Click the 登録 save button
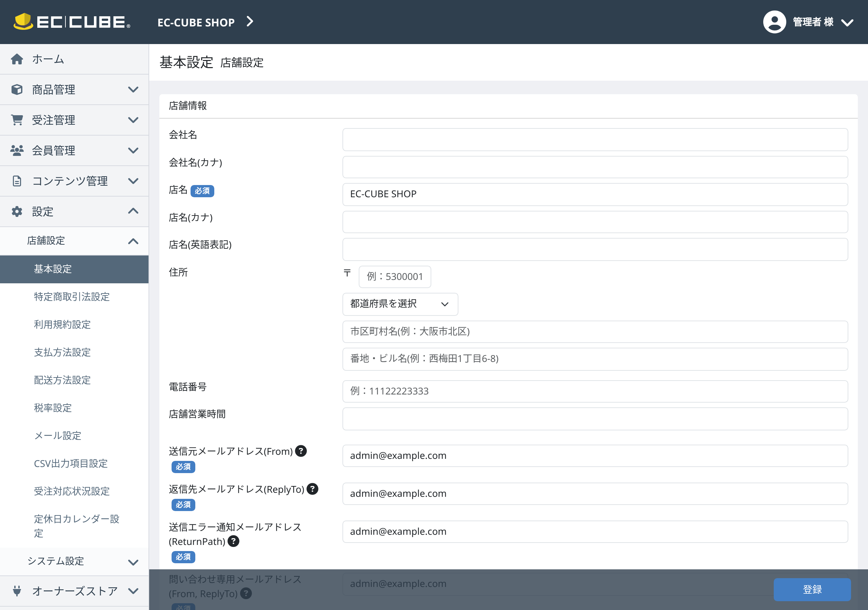The width and height of the screenshot is (868, 610). click(x=812, y=589)
